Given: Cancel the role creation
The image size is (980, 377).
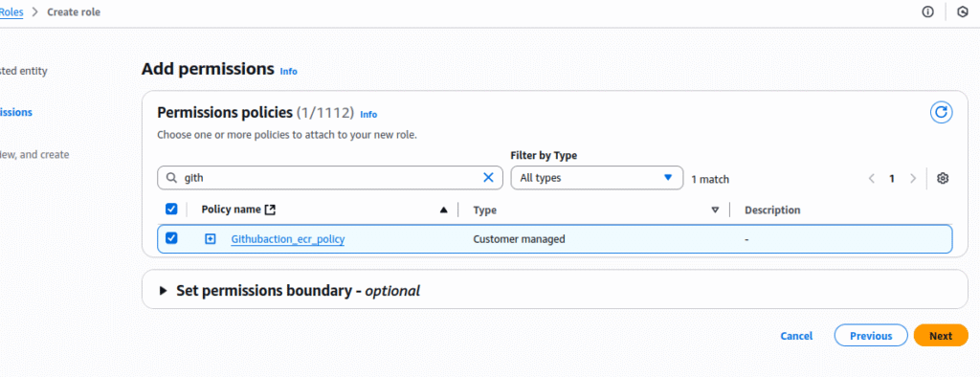Looking at the screenshot, I should pos(796,336).
